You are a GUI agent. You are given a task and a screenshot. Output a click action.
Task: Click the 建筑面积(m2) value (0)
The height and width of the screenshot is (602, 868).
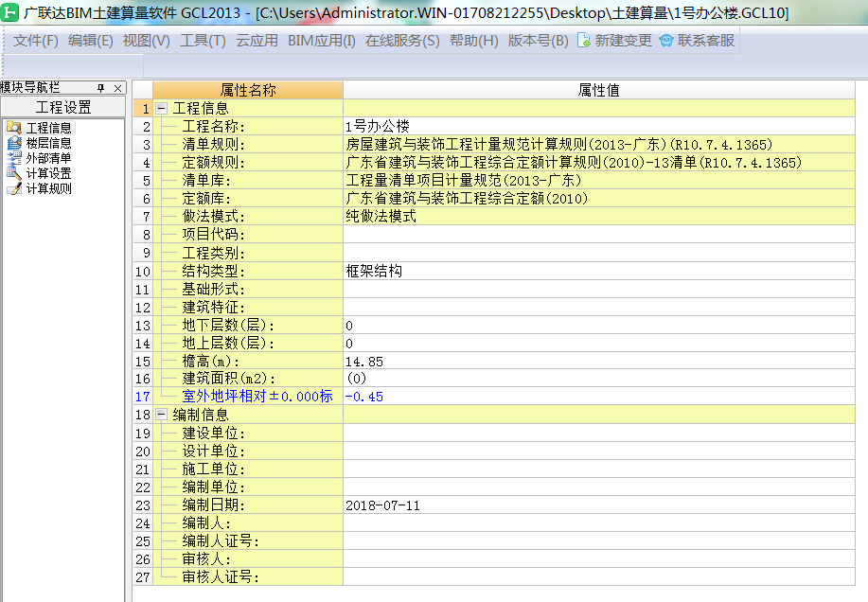pos(599,379)
